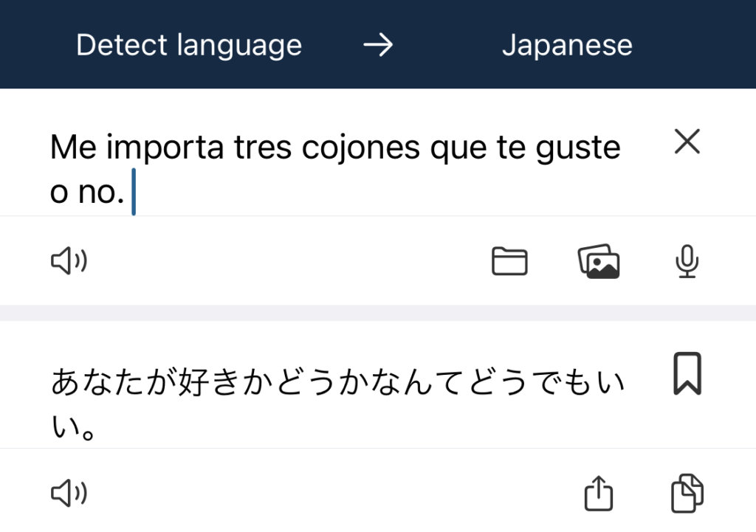The width and height of the screenshot is (756, 532).
Task: Open the Detect language source selector
Action: [189, 46]
